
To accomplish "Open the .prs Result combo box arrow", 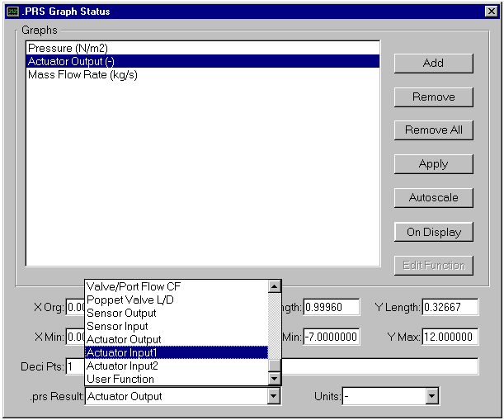I will pyautogui.click(x=273, y=396).
